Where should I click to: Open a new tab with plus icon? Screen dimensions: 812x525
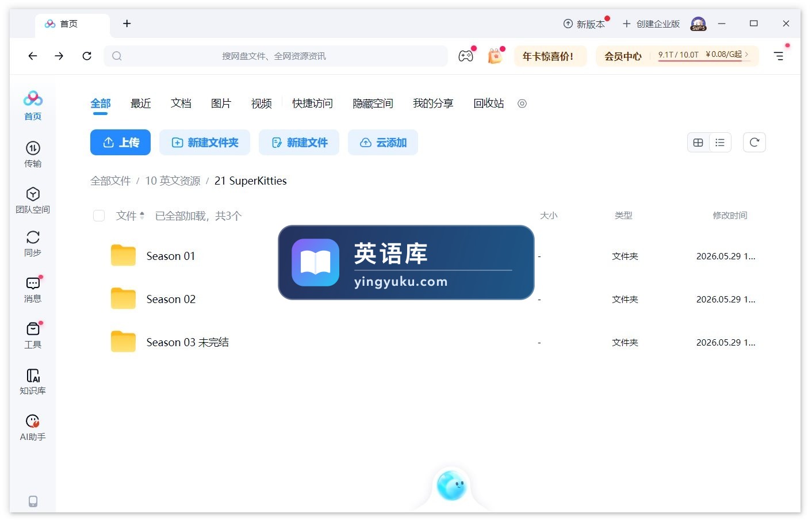(127, 24)
